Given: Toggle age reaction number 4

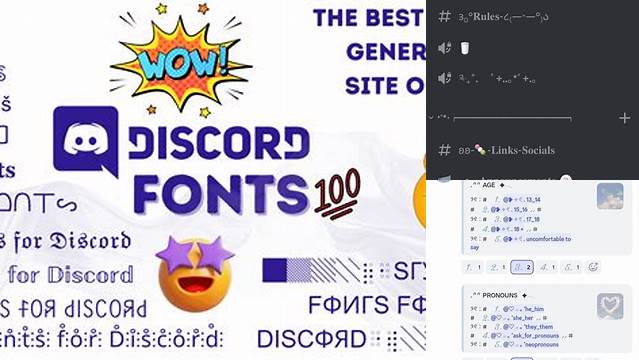Looking at the screenshot, I should pyautogui.click(x=546, y=267).
